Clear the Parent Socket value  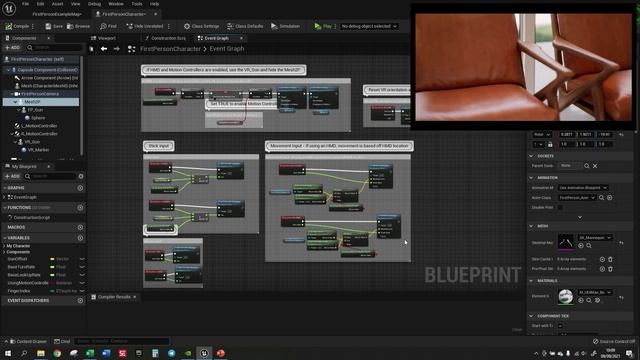click(595, 166)
